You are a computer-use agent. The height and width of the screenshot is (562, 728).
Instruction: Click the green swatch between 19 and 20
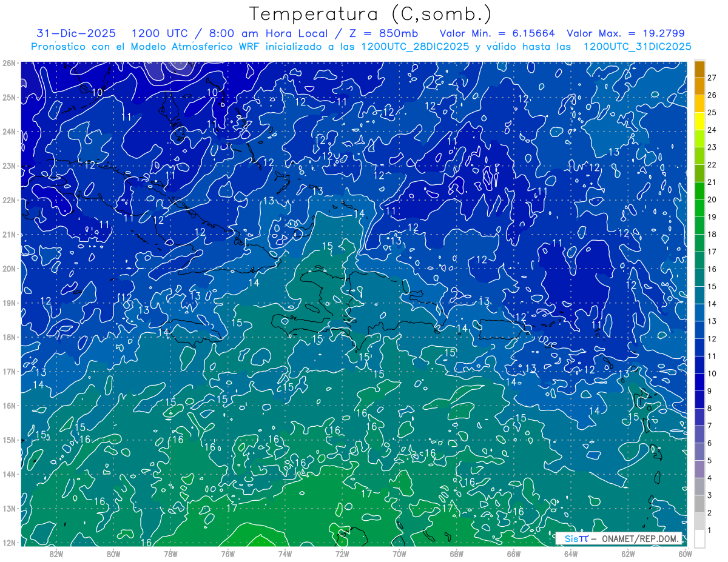click(x=699, y=208)
